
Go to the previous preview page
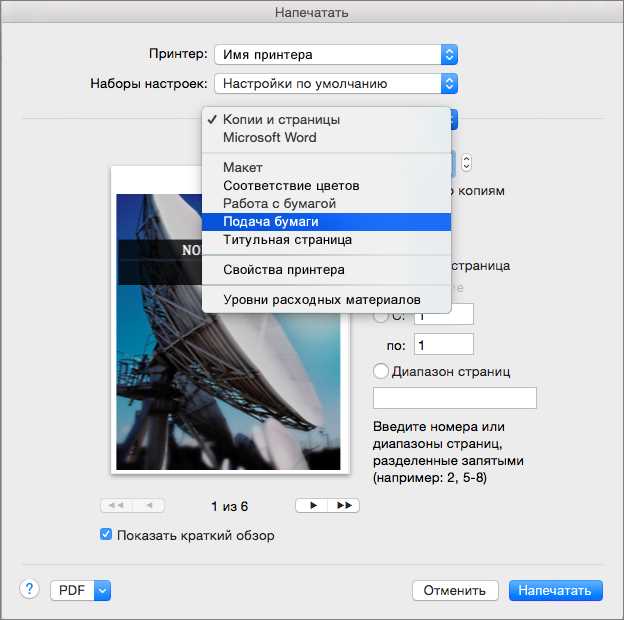click(149, 506)
